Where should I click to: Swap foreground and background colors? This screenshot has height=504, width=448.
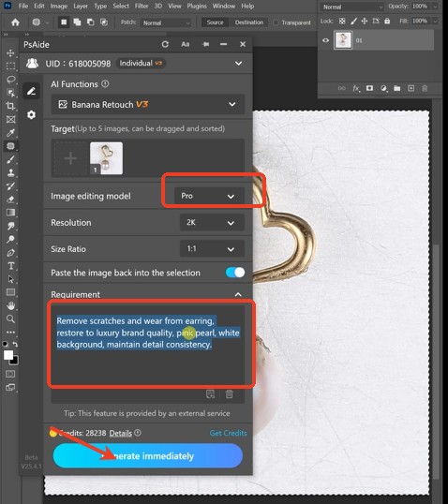(x=15, y=344)
